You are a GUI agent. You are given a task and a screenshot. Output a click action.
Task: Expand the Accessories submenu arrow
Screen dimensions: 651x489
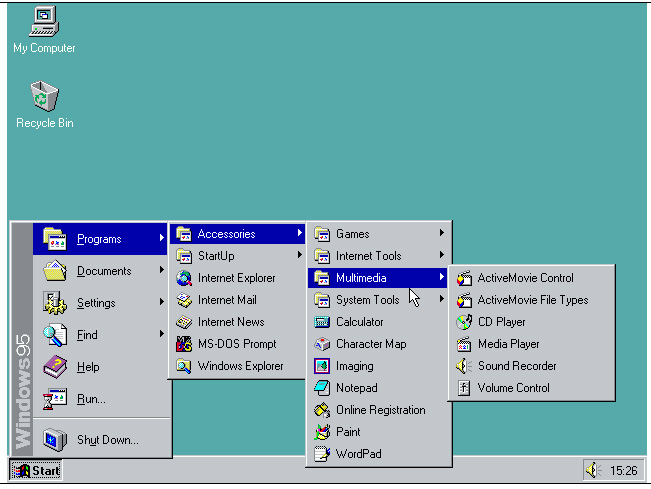point(300,233)
